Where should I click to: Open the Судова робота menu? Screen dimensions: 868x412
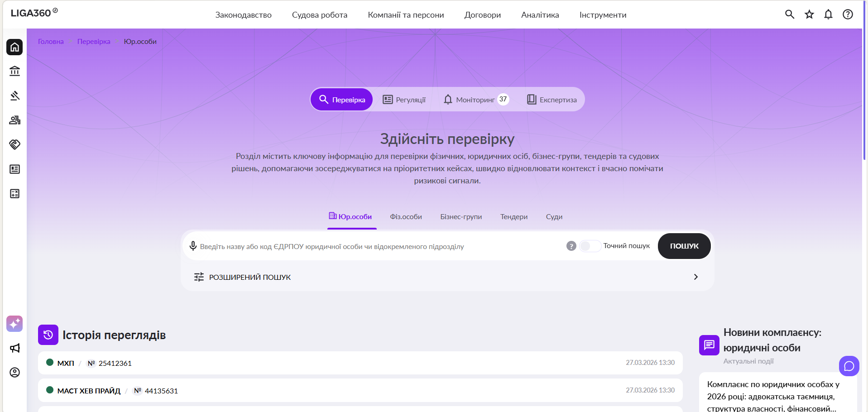tap(320, 15)
